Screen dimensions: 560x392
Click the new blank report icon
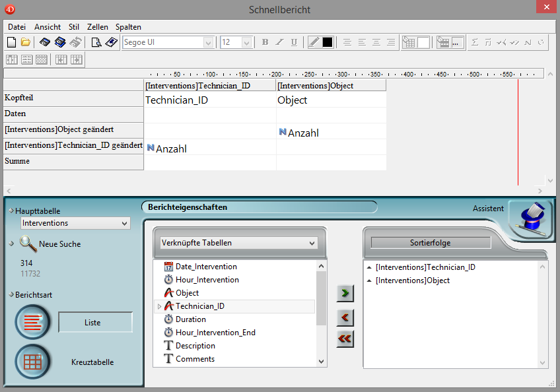(11, 42)
